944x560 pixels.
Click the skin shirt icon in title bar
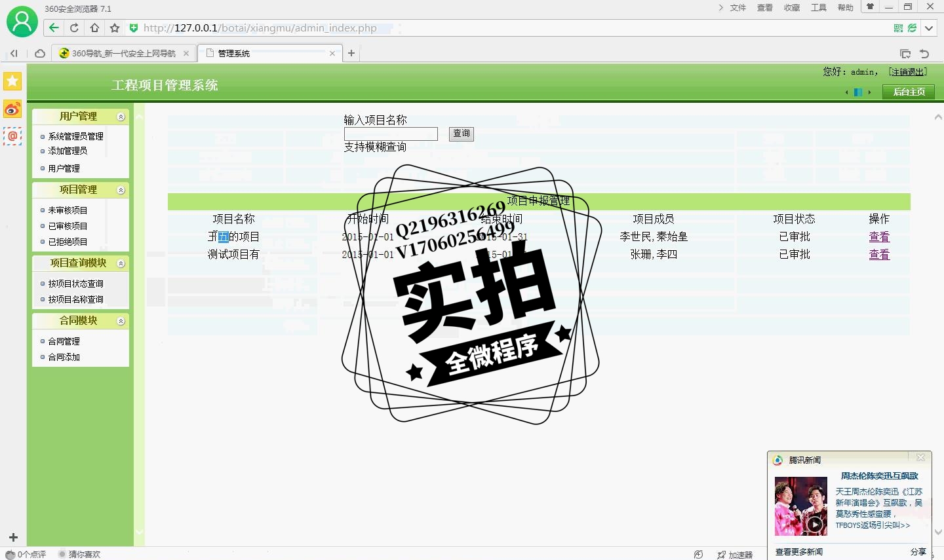pyautogui.click(x=871, y=7)
